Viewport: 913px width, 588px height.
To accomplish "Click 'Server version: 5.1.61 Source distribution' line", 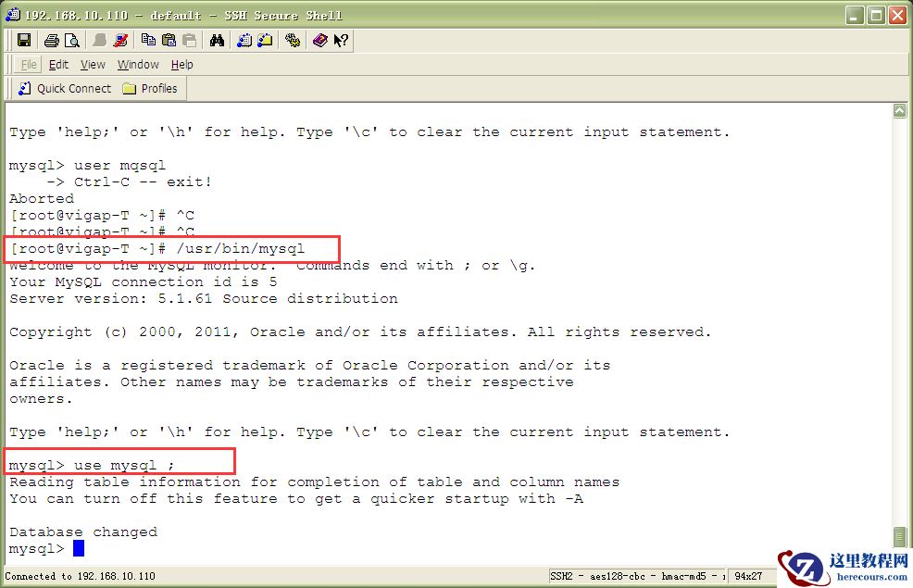I will pyautogui.click(x=203, y=299).
